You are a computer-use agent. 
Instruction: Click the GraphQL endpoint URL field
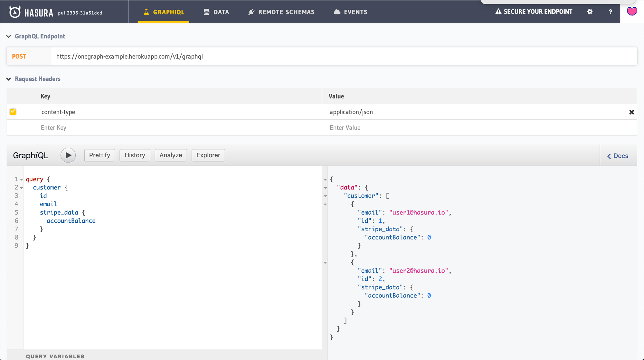[344, 56]
